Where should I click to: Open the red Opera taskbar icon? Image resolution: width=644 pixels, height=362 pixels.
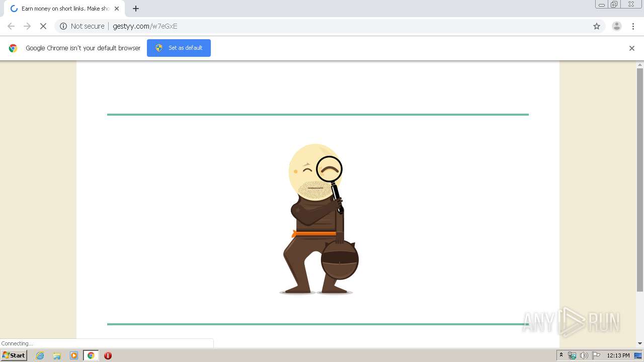coord(108,355)
